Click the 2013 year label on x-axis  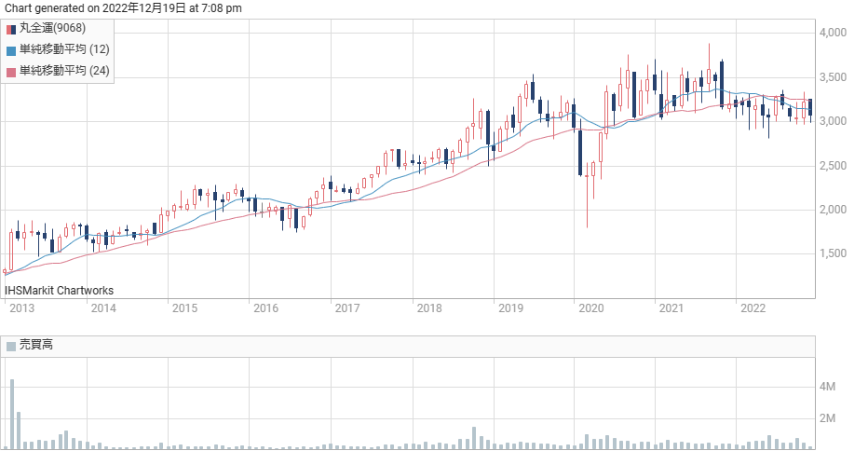(21, 308)
